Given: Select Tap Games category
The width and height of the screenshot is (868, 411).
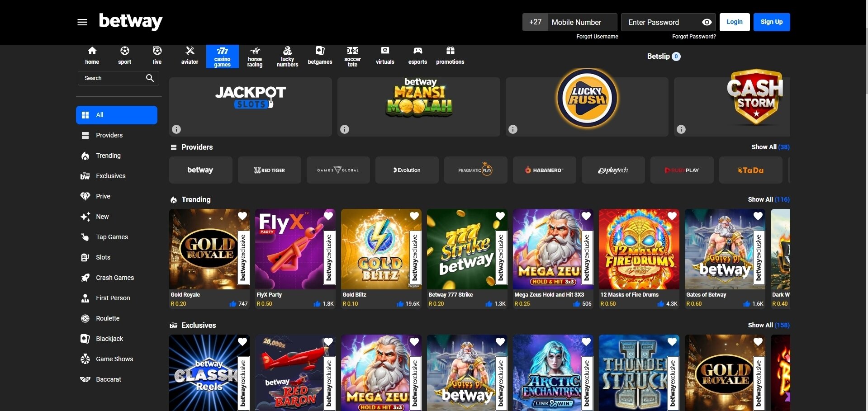Looking at the screenshot, I should 117,237.
